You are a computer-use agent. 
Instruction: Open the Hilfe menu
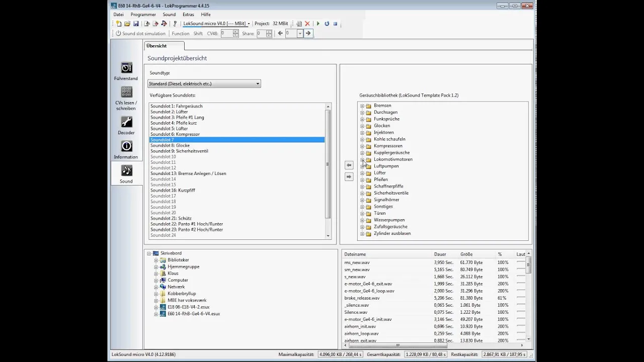click(206, 15)
